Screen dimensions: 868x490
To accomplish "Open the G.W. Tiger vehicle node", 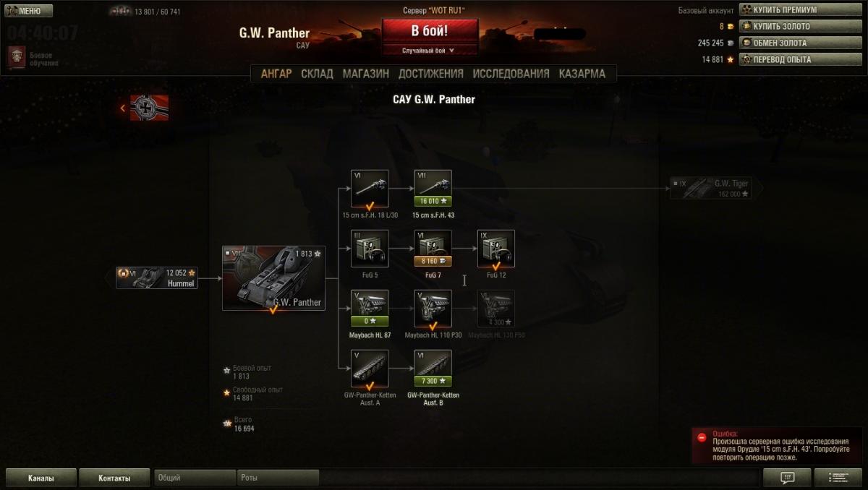I will (716, 188).
